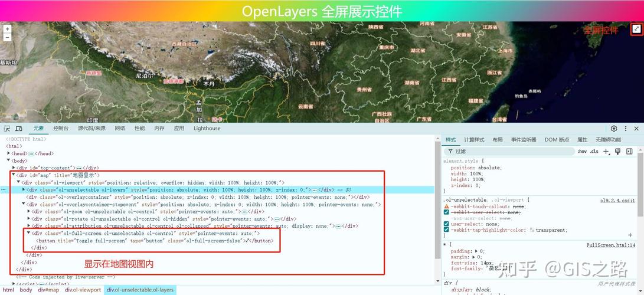Collapse the body element node
The image size is (644, 295).
pos(9,160)
